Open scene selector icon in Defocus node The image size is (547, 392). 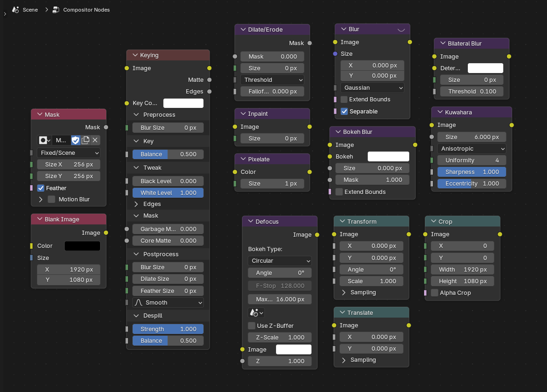(x=256, y=312)
